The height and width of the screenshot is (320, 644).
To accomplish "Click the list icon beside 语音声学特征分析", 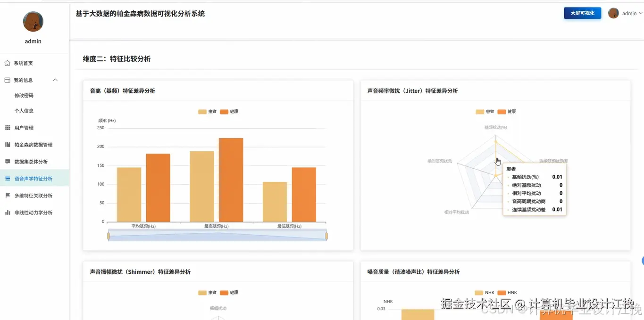I will [x=7, y=179].
